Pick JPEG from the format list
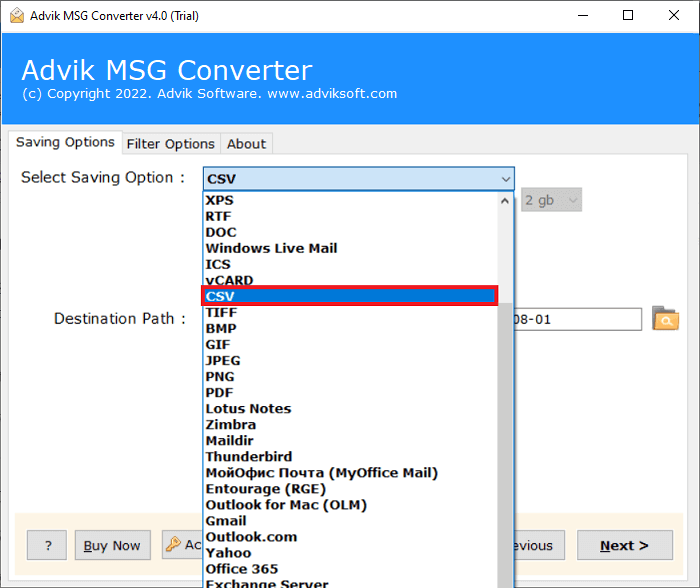The image size is (700, 588). click(x=351, y=360)
